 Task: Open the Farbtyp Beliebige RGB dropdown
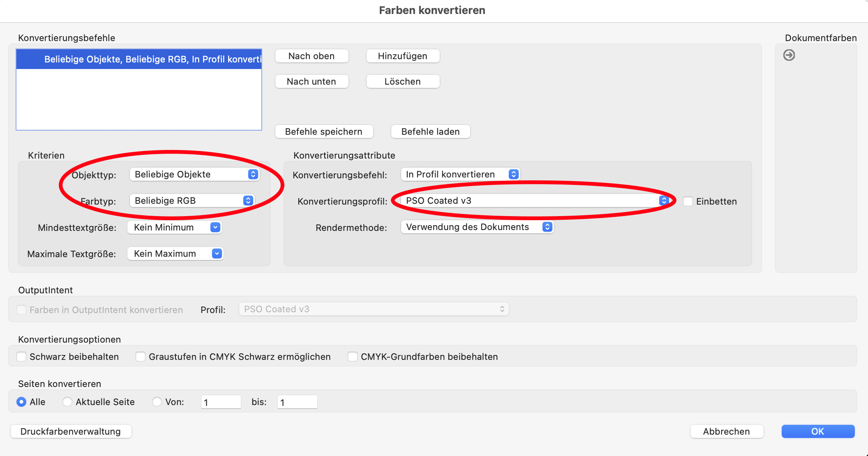pos(192,200)
